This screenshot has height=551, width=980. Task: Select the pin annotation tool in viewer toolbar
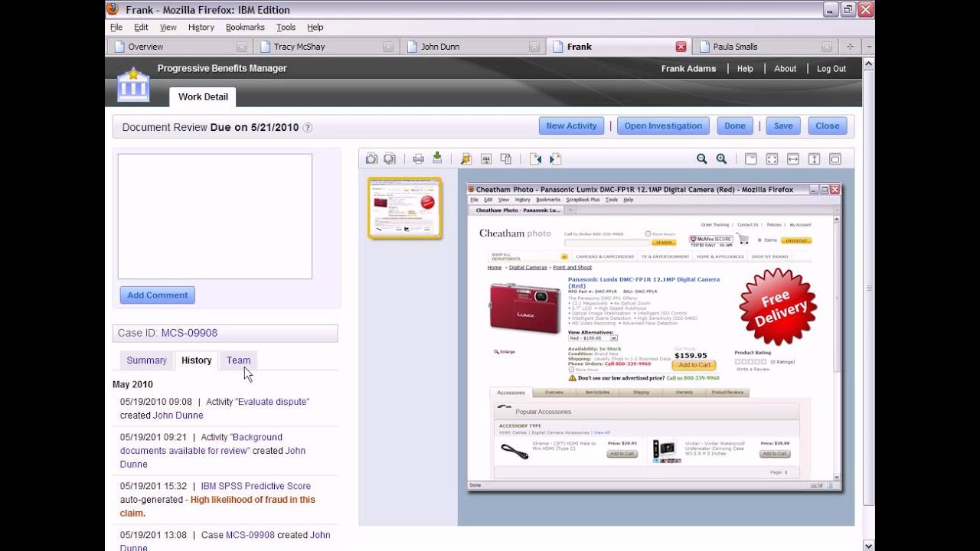tap(465, 158)
